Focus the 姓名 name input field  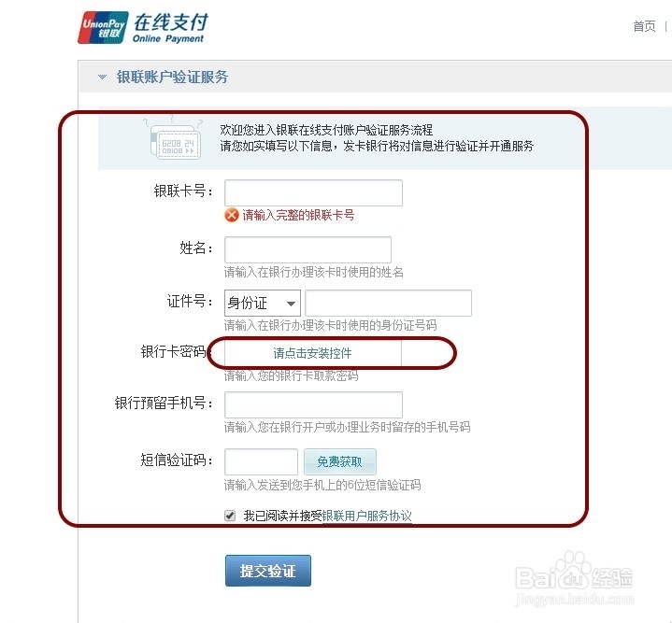(x=307, y=249)
